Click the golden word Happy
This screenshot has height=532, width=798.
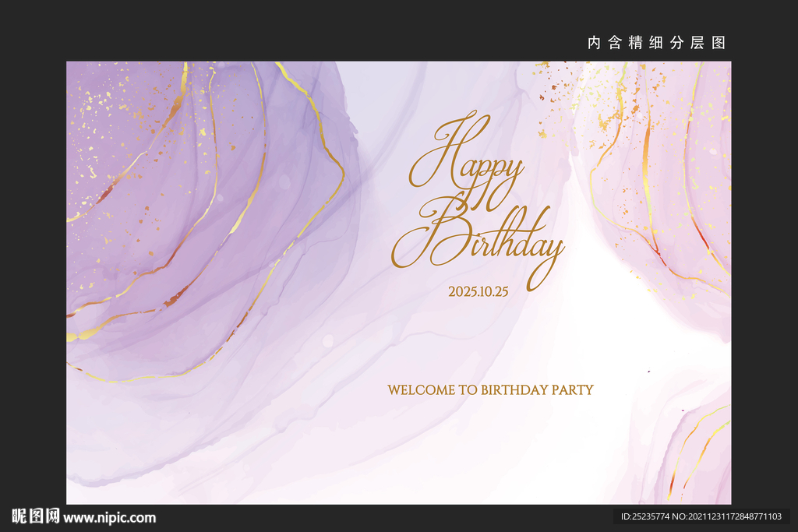coord(466,160)
